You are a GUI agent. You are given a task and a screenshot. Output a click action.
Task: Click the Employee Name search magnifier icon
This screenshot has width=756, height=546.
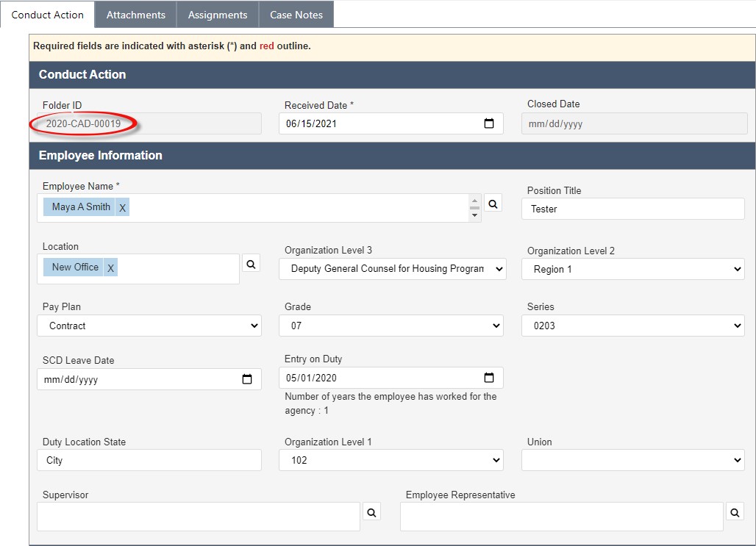tap(493, 204)
